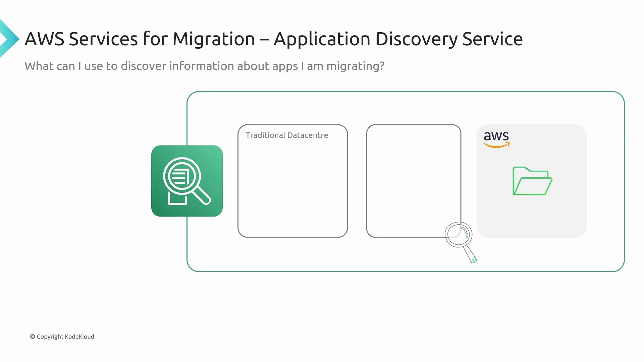Screen dimensions: 644x362
Task: Click the word KodeKloud in footer
Action: 79,337
